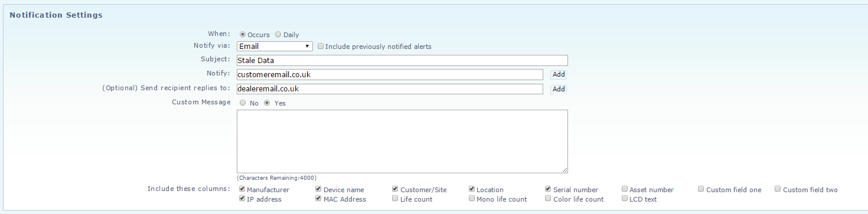Uncheck the Device name column
This screenshot has height=214, width=868.
pos(319,189)
